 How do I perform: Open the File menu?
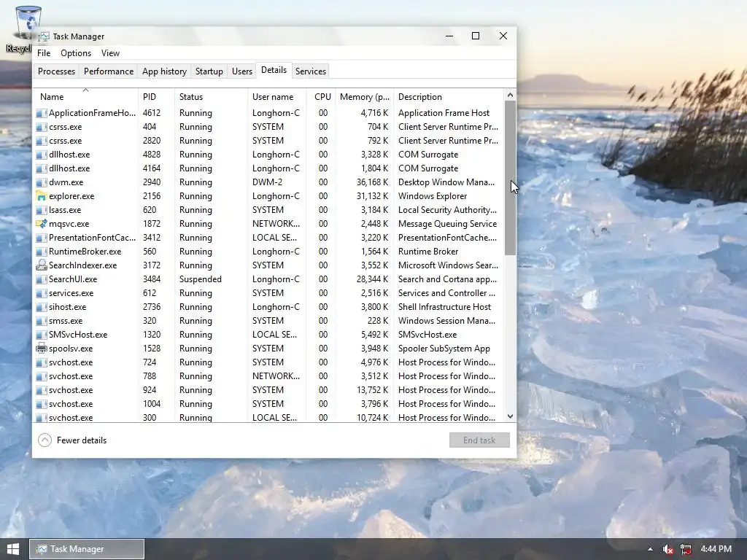44,53
